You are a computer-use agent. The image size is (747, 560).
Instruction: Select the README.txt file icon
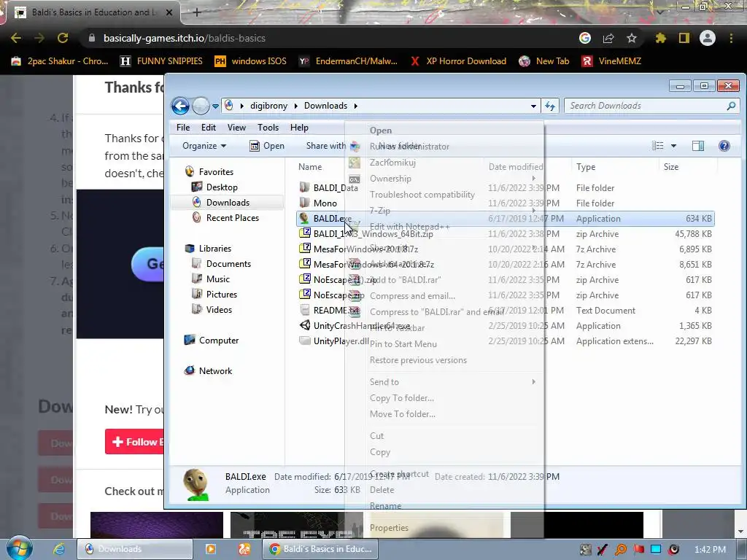coord(304,310)
